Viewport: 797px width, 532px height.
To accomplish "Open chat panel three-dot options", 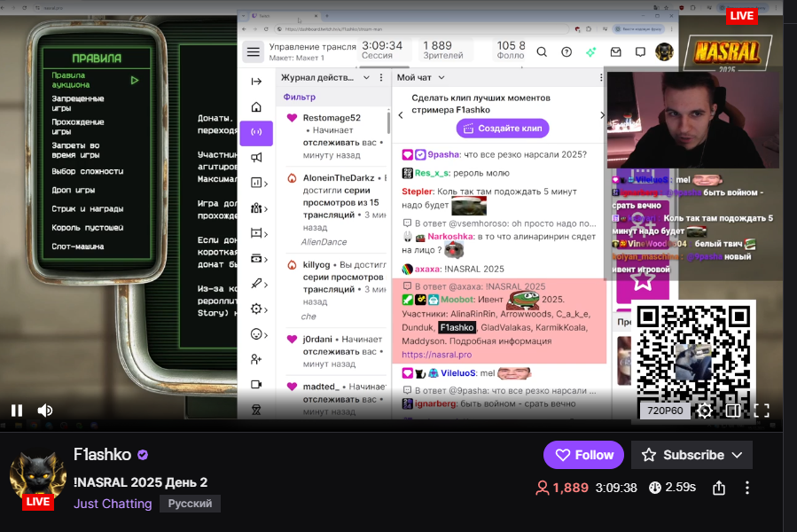I will tap(601, 78).
